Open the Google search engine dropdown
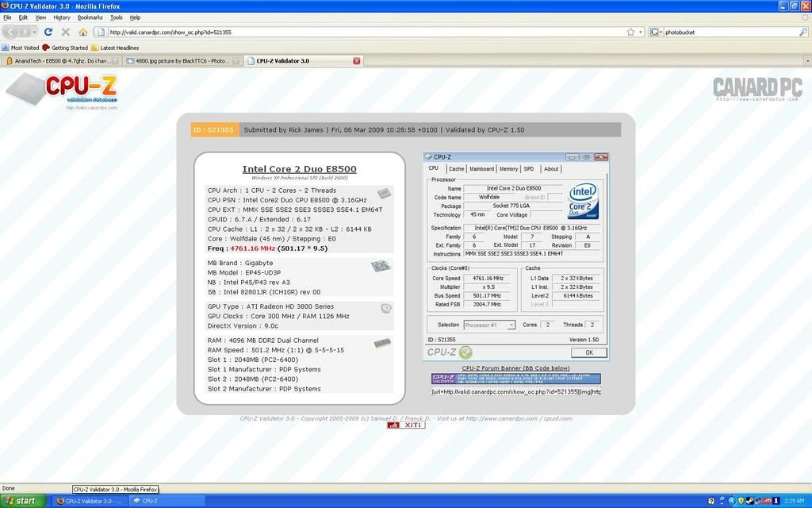The width and height of the screenshot is (812, 508). pyautogui.click(x=657, y=32)
